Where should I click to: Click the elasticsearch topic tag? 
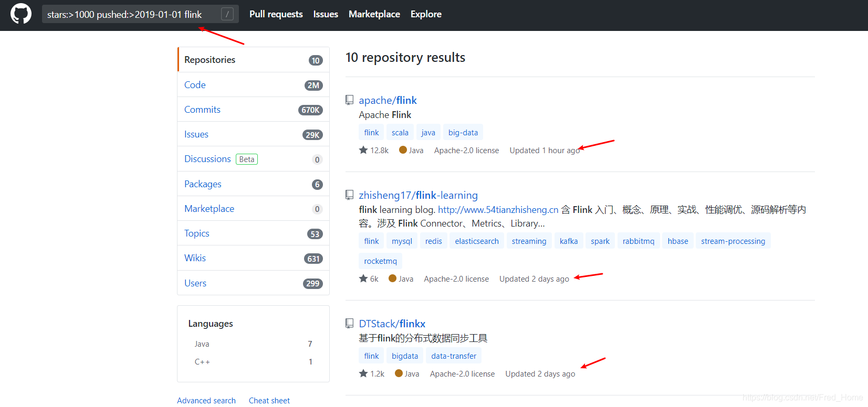[477, 241]
